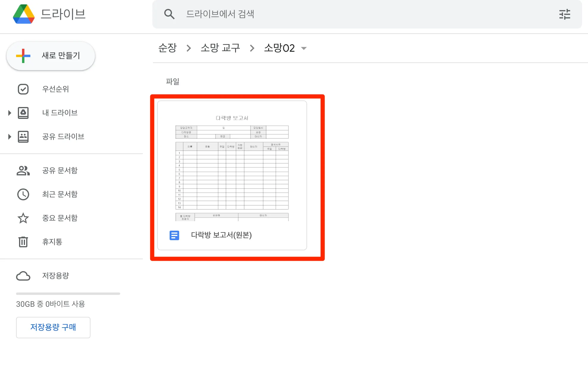Select 공유 문서함 in sidebar

[60, 171]
